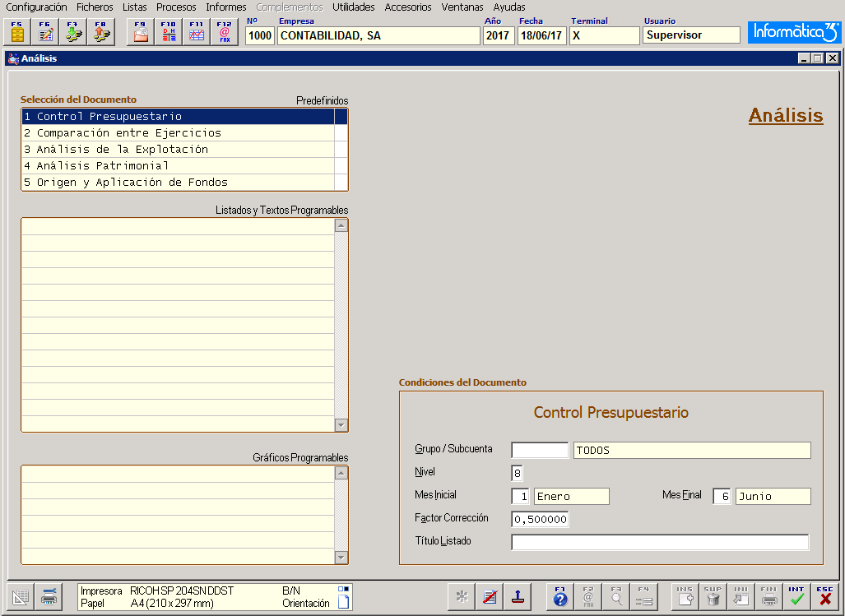Image resolution: width=845 pixels, height=616 pixels.
Task: Click the INI go-to-start icon
Action: click(x=741, y=596)
